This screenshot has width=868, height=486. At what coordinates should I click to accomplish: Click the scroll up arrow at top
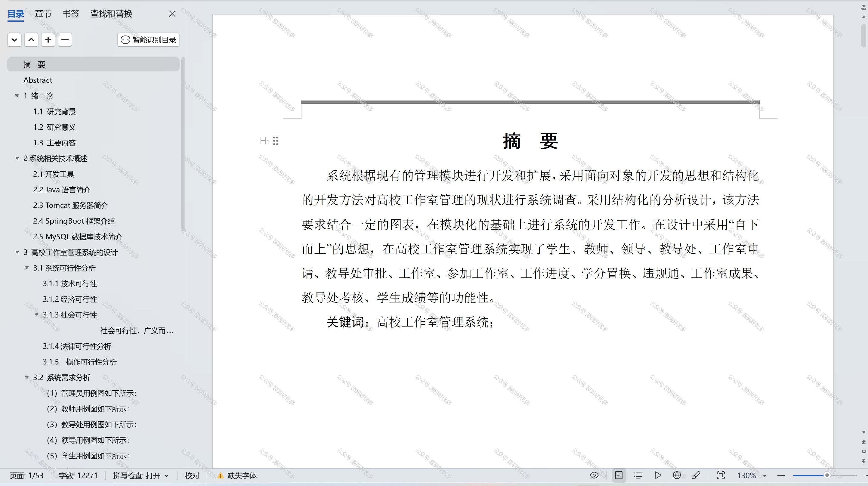click(x=863, y=17)
